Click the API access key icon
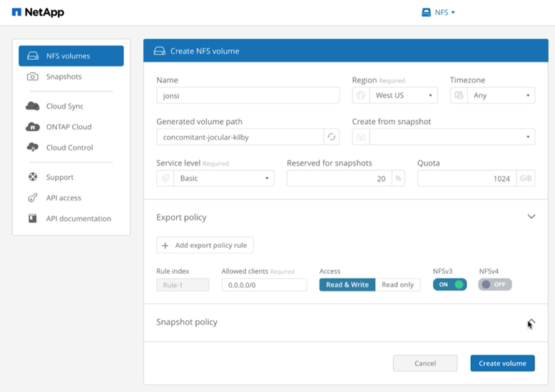The image size is (555, 392). (x=33, y=197)
